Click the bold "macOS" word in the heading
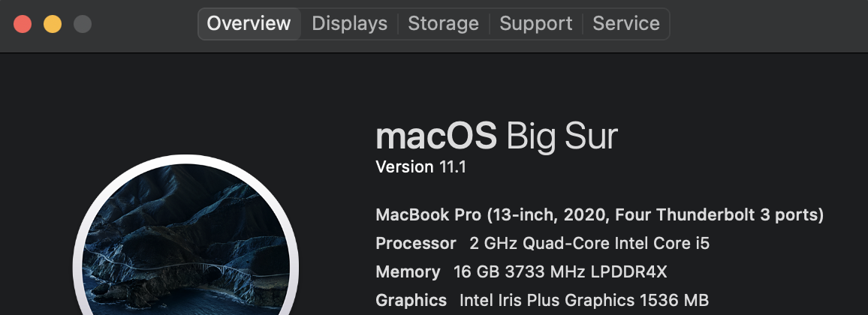 [436, 136]
